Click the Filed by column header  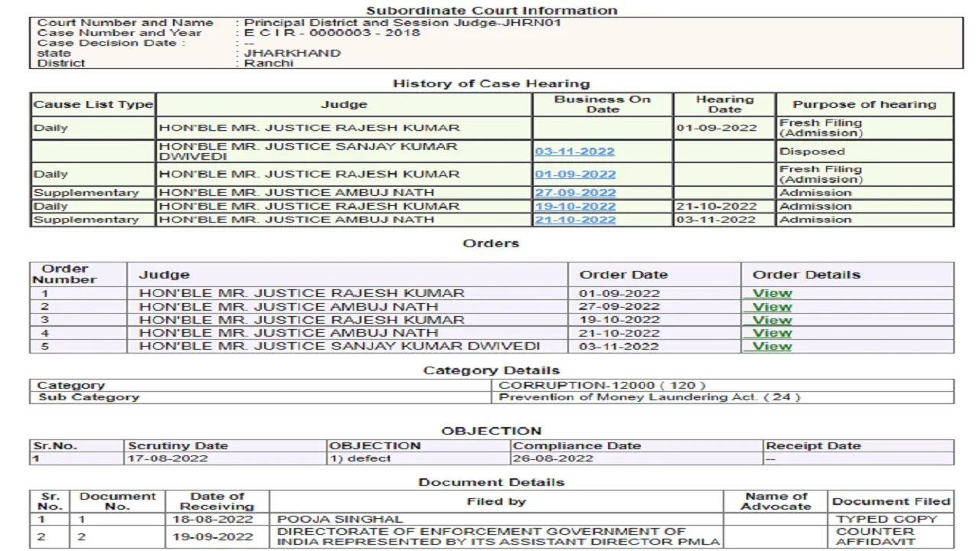coord(496,501)
